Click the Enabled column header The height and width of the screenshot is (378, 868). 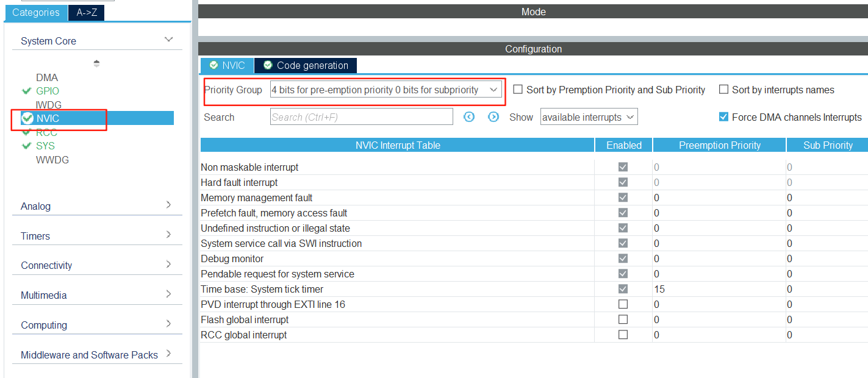click(x=624, y=145)
